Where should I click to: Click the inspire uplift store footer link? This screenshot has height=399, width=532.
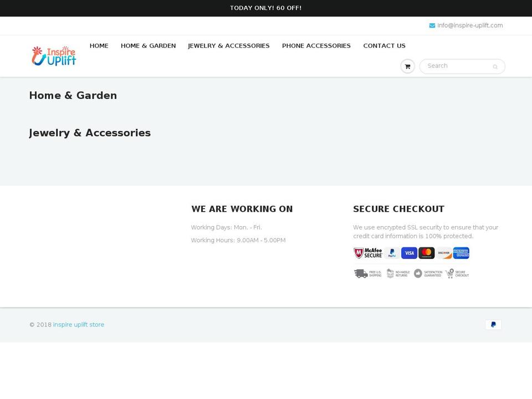[78, 325]
